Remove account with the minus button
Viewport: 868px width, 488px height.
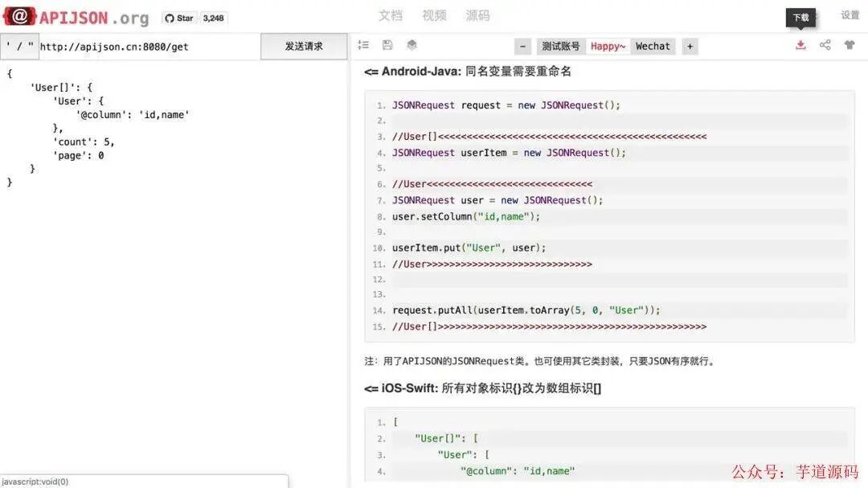pos(522,47)
